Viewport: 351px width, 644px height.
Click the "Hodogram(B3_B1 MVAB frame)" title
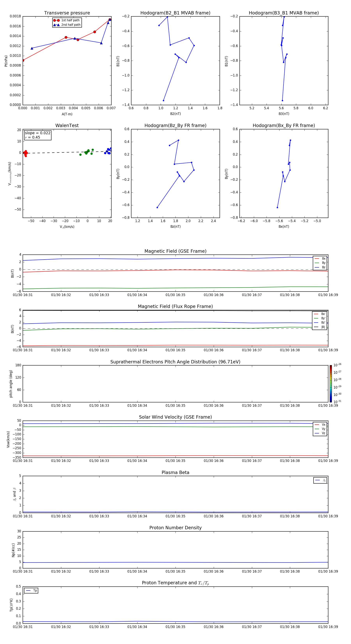[x=284, y=13]
